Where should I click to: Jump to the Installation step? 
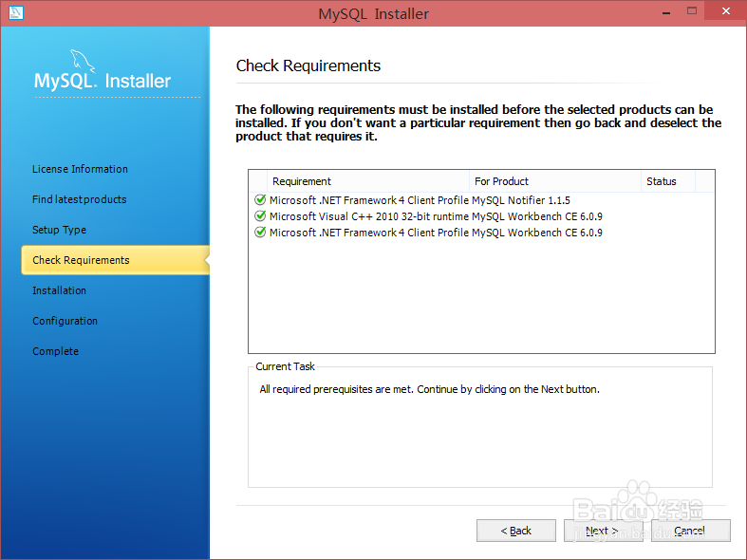pos(59,290)
